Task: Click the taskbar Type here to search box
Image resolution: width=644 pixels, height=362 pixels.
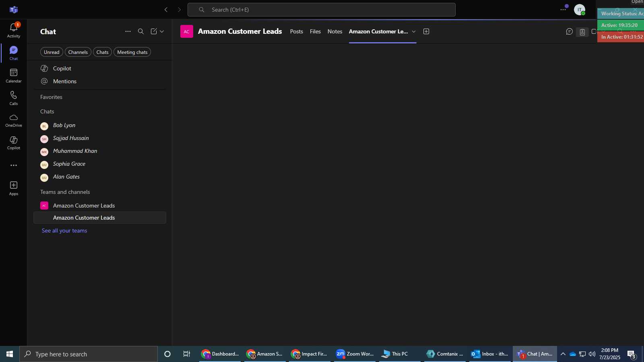Action: click(x=89, y=354)
